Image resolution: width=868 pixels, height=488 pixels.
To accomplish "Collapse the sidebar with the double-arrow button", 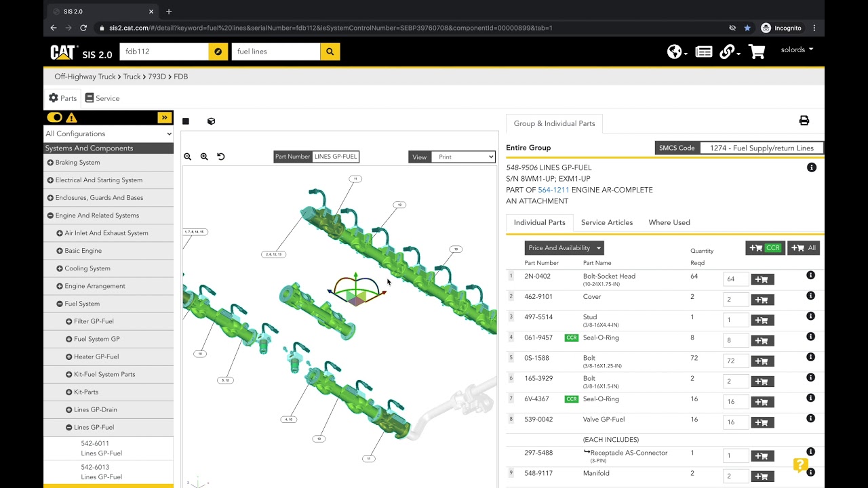I will (x=164, y=117).
